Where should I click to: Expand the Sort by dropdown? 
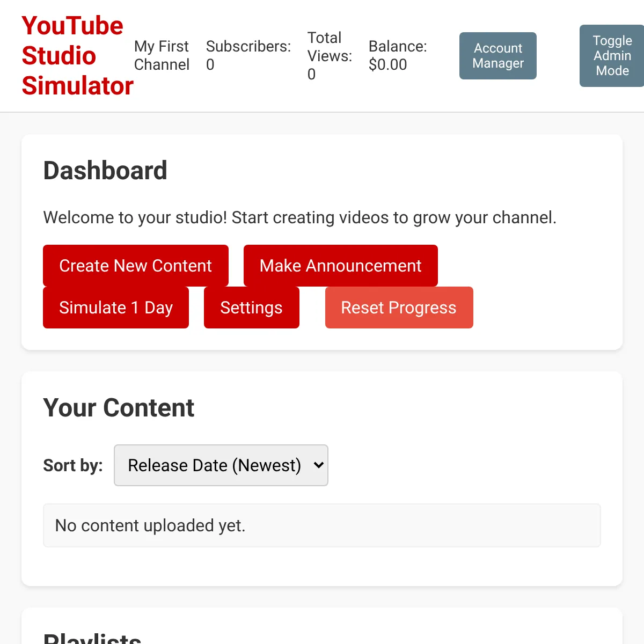click(221, 465)
